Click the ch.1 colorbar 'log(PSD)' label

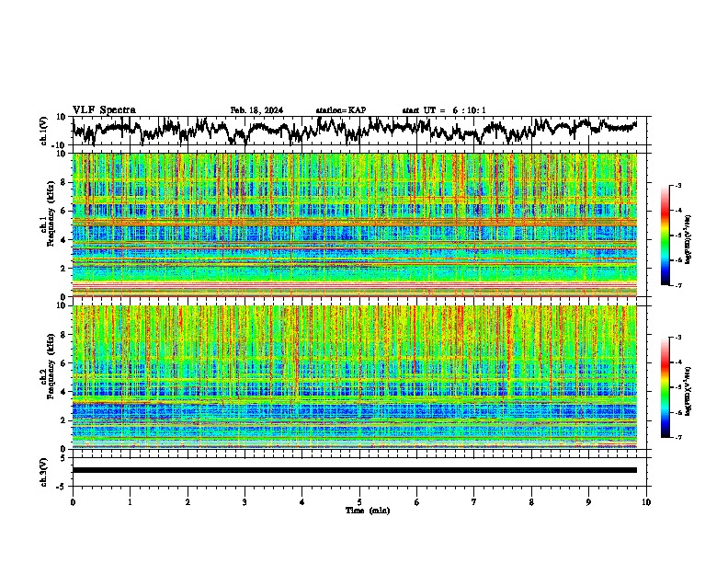click(x=688, y=239)
